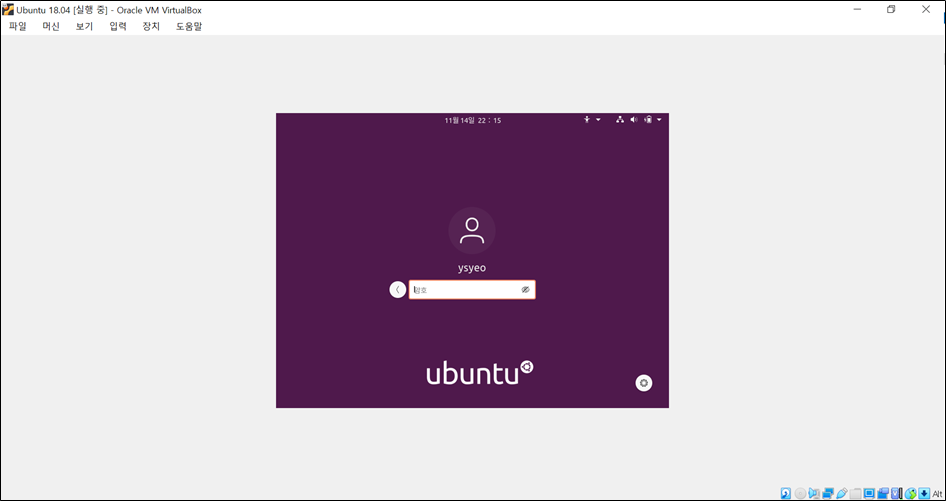946x501 pixels.
Task: Click the date and time in Ubuntu top bar
Action: coord(472,120)
